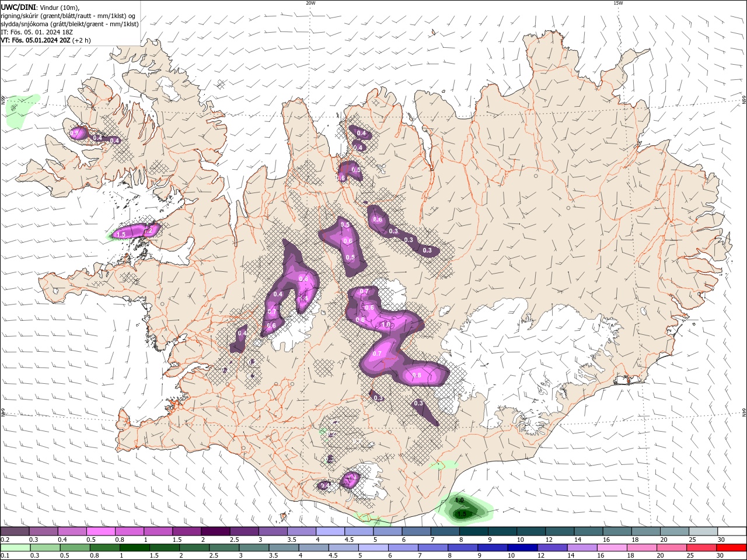Screen dimensions: 747x560
Task: Click the 'UWC/DINI: Vindur (10m),' title line
Action: pos(40,7)
